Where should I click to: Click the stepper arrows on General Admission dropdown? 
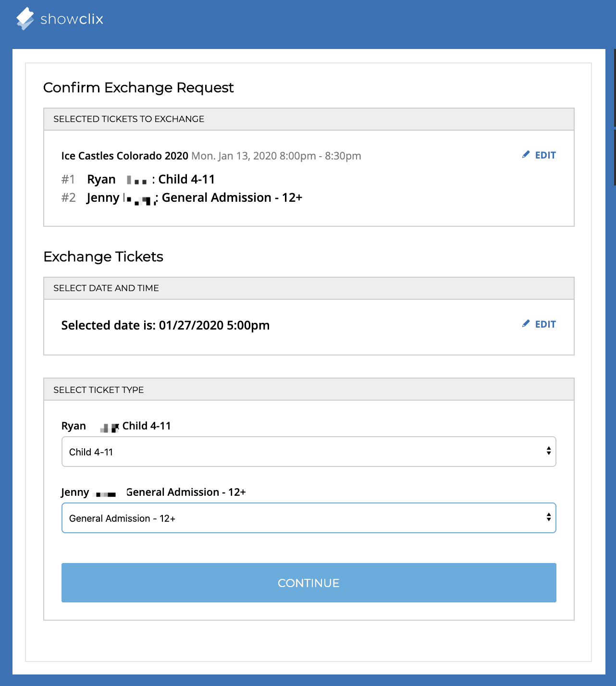point(549,517)
